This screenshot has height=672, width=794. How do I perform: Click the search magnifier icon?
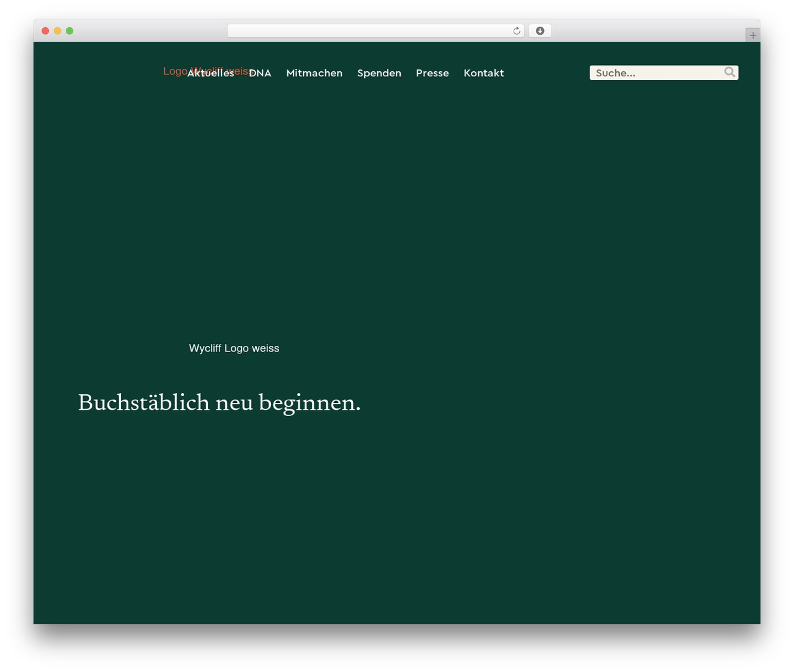click(729, 73)
